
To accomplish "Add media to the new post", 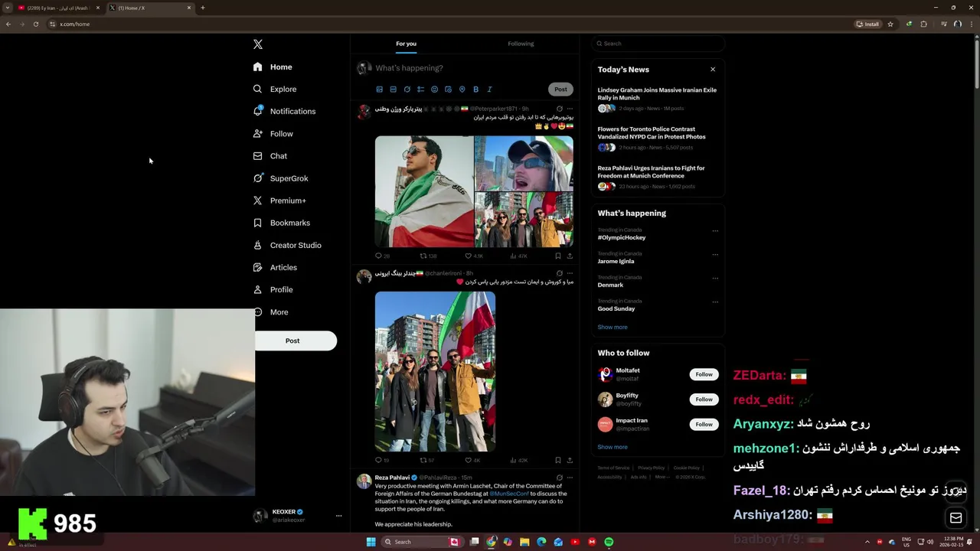I will tap(379, 90).
